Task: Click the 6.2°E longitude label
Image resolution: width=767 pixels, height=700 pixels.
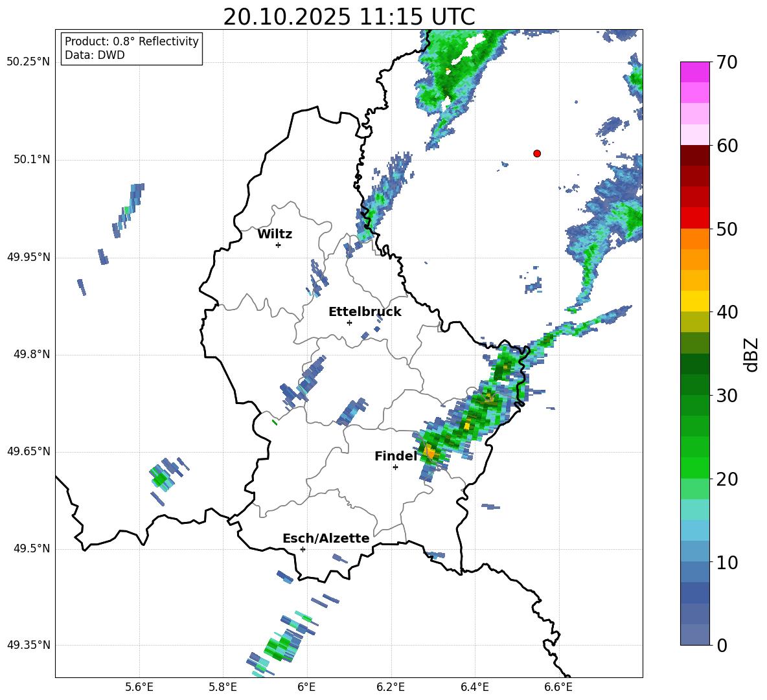Action: [x=391, y=688]
